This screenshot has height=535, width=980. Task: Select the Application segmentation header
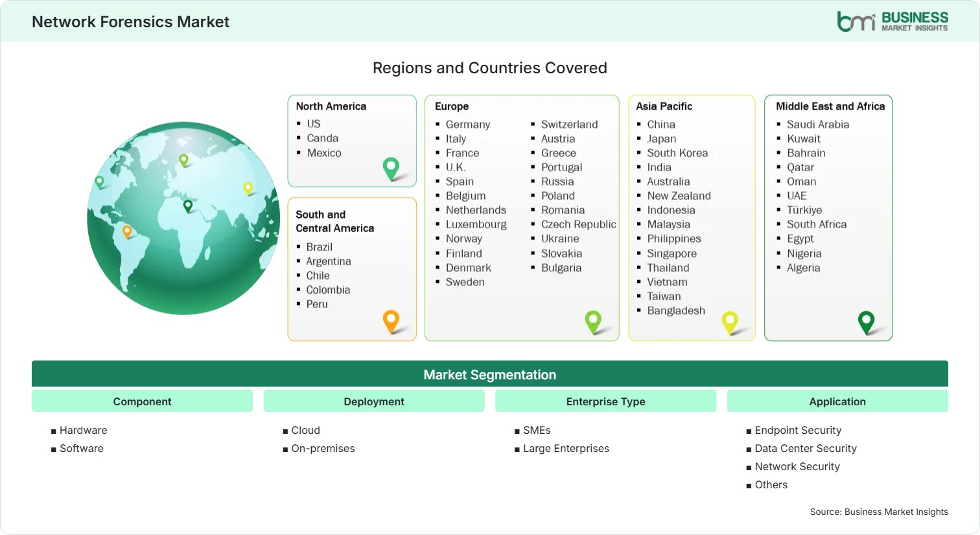837,401
